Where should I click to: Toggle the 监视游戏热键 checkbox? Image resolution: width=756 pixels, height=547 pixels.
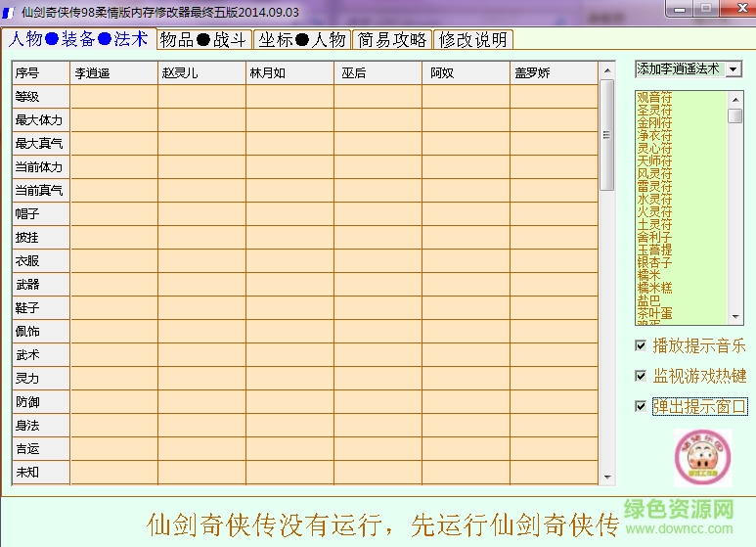641,376
